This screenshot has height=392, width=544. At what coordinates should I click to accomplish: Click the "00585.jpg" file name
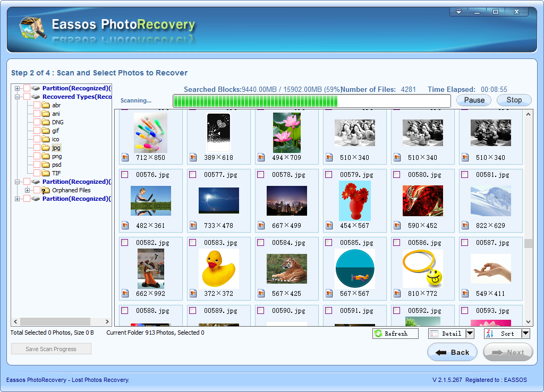tap(356, 243)
